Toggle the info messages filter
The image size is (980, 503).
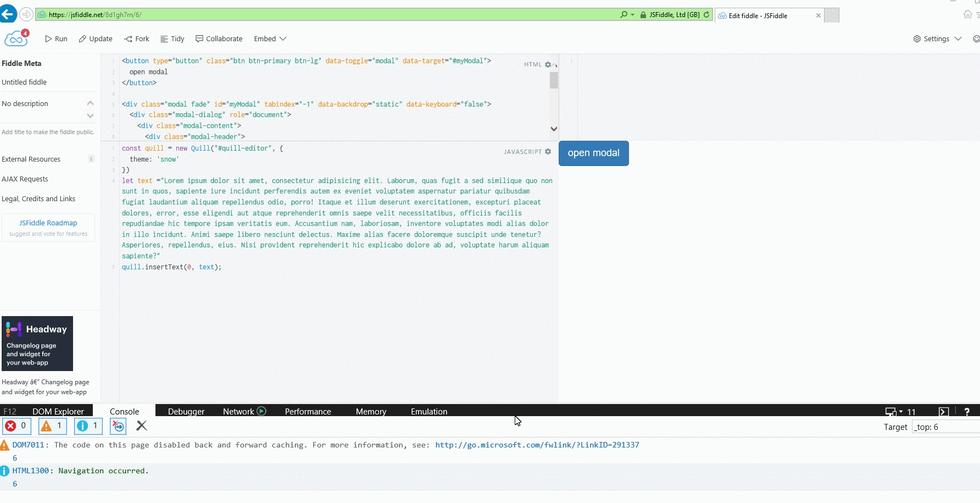click(x=88, y=426)
